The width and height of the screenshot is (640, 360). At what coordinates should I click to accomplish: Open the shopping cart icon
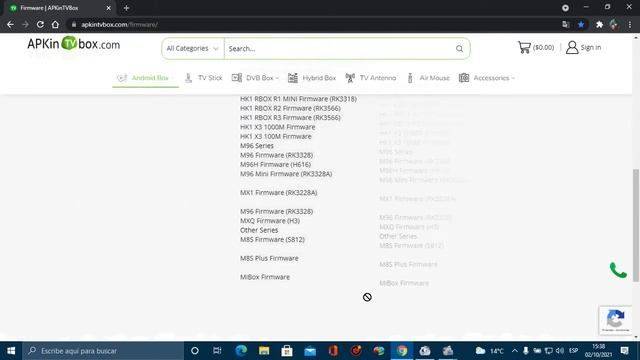click(524, 47)
